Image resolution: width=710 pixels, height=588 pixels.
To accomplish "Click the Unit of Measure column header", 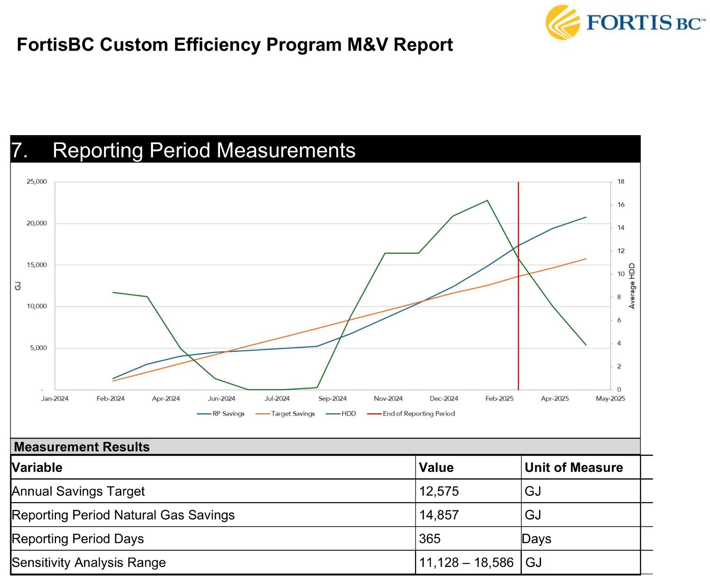I will point(574,468).
